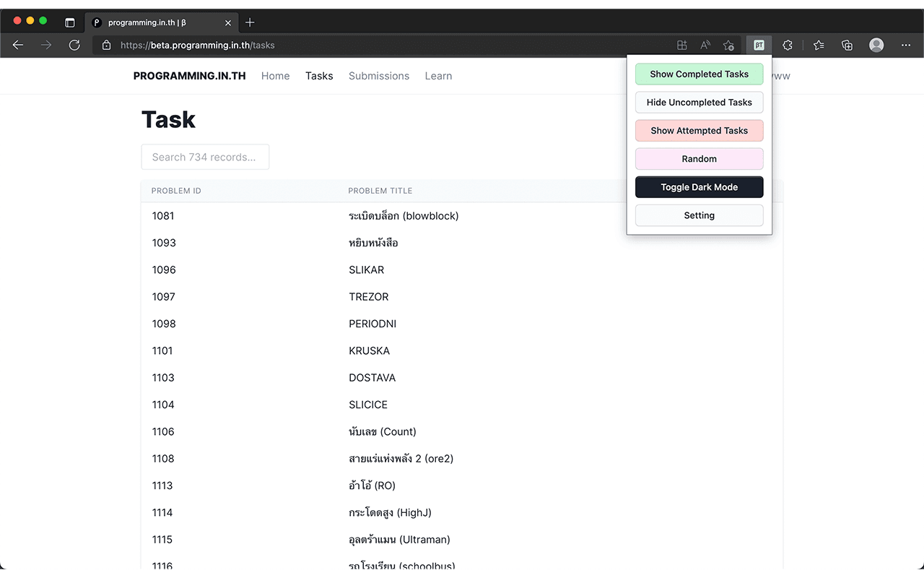This screenshot has height=578, width=924.
Task: Open task ระเบิดบล็อก (blowblock)
Action: 404,216
